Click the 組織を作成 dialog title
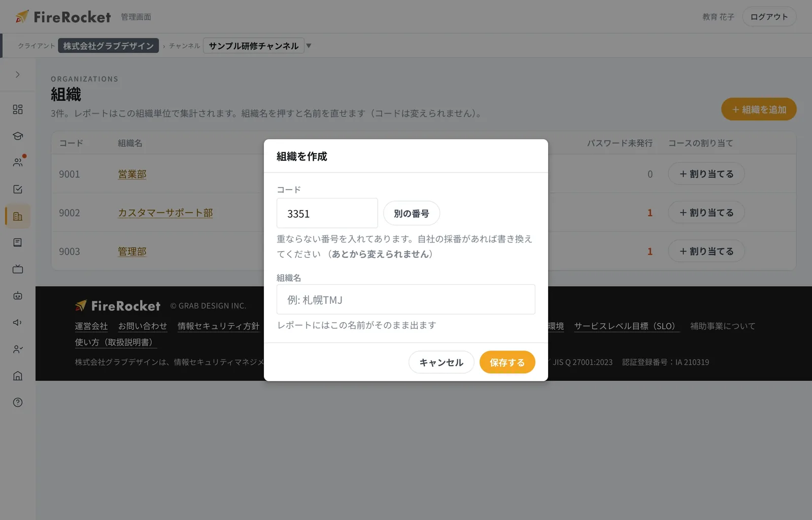The width and height of the screenshot is (812, 520). click(x=302, y=156)
